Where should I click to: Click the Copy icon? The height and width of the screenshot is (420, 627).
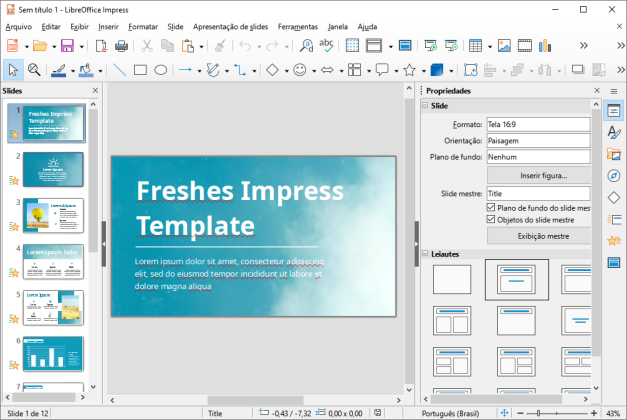(167, 46)
